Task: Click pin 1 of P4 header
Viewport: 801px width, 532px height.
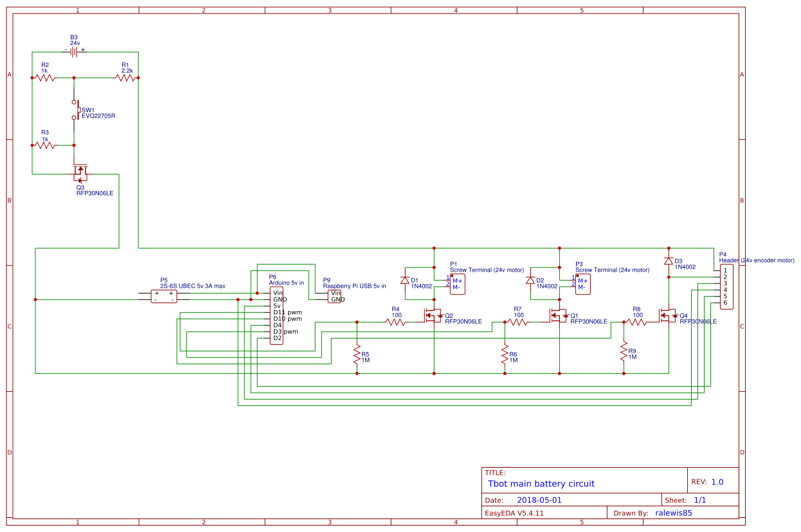Action: point(725,270)
